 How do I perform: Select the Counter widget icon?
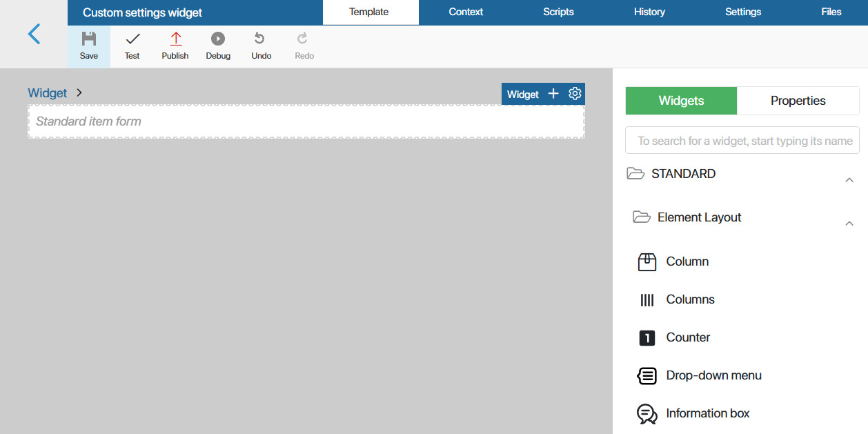tap(647, 337)
